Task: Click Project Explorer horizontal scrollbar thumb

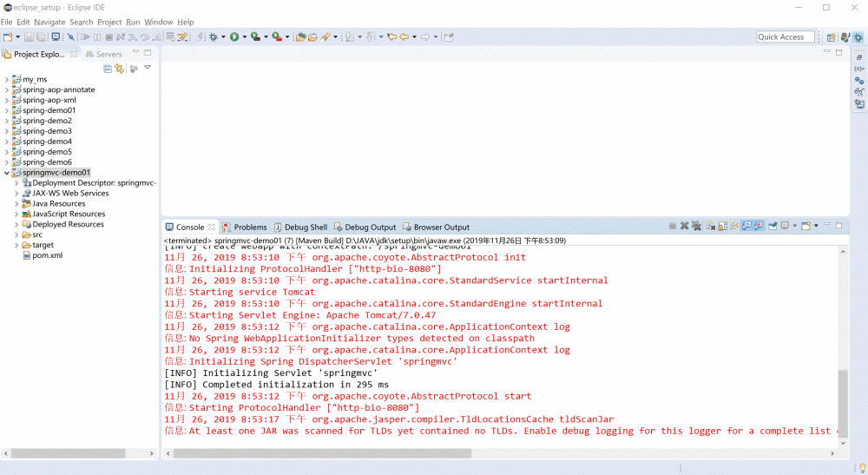Action: pos(68,453)
